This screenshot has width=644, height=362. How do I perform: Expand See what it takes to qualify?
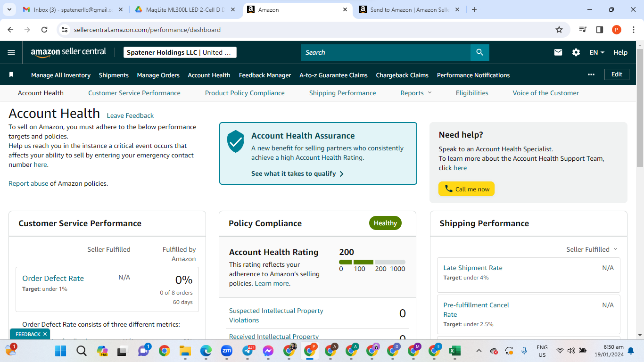(x=297, y=173)
